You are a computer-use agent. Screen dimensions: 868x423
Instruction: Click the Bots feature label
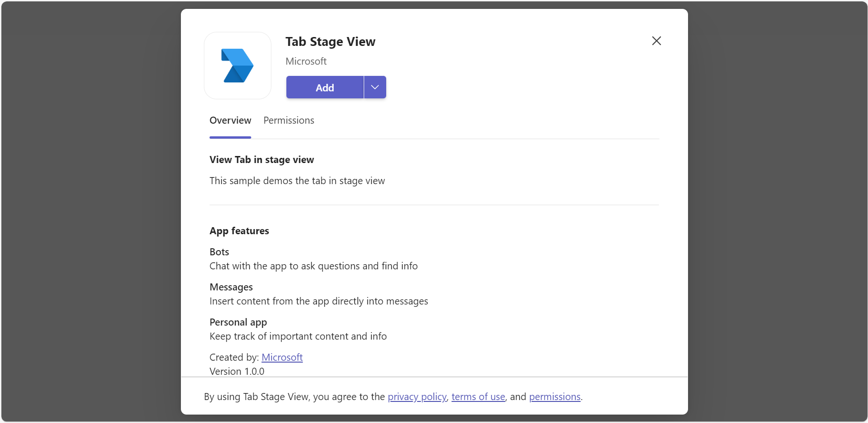click(219, 252)
